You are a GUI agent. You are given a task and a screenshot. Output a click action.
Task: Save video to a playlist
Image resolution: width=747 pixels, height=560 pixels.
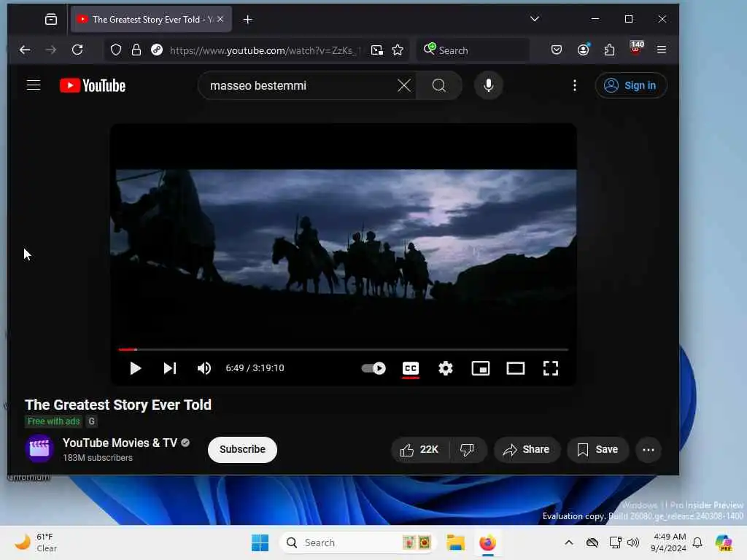[x=597, y=449]
